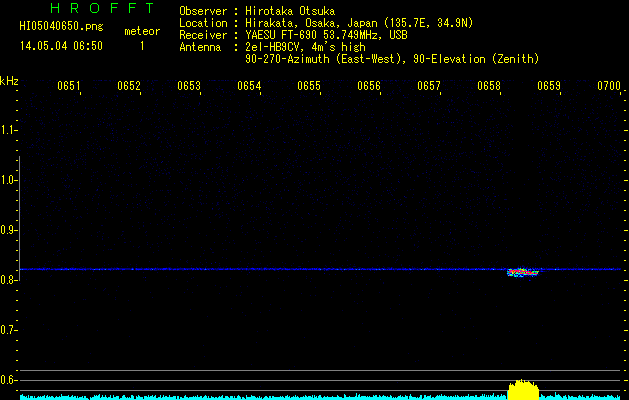629x400 pixels.
Task: Click the 1.0 kHz frequency label
Action: click(8, 180)
